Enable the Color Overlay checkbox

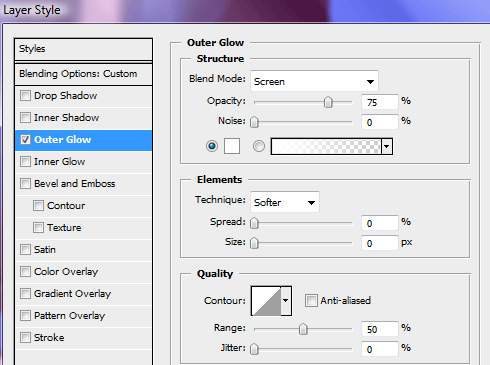(x=25, y=272)
